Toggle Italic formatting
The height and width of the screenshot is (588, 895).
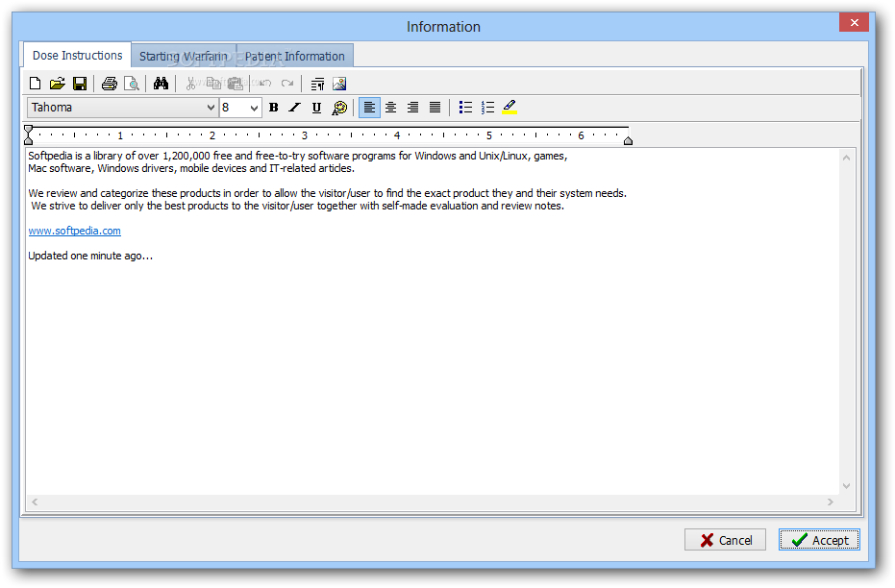point(294,108)
